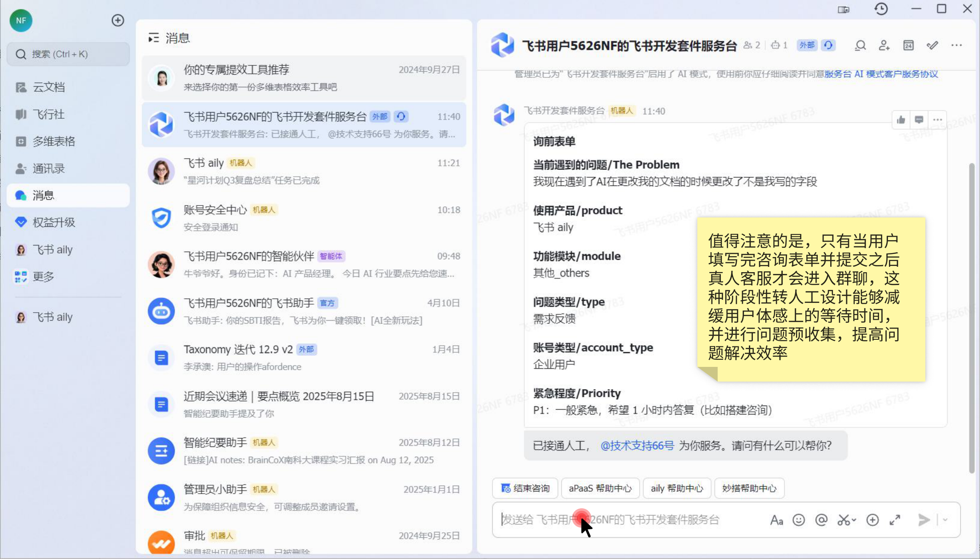
Task: Click the 结束咨询 button
Action: (525, 488)
